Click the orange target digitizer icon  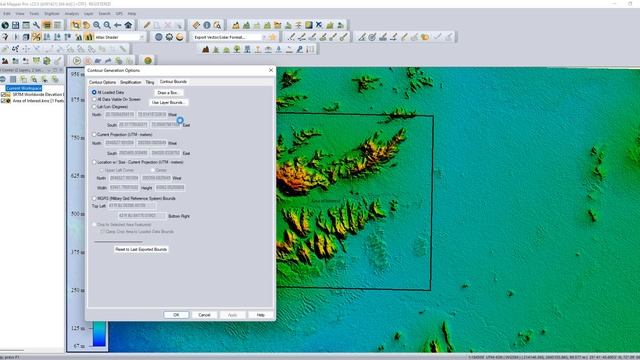point(425,37)
